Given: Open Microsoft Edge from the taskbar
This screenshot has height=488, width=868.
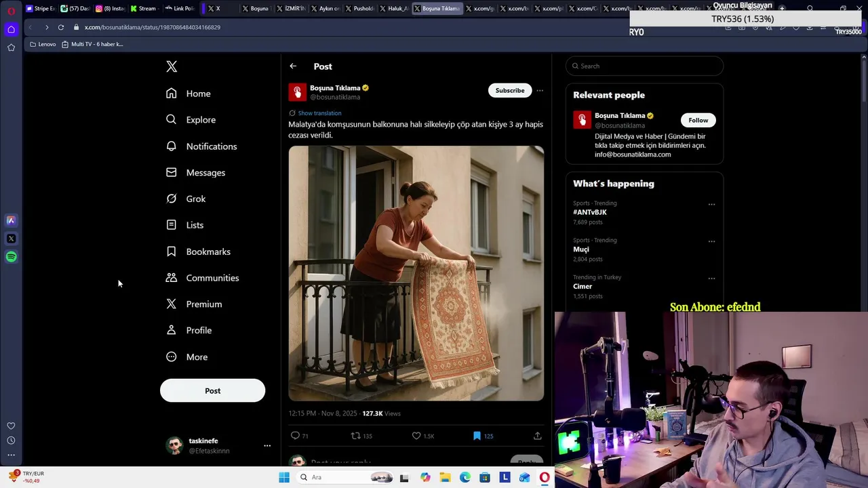Looking at the screenshot, I should 465,477.
